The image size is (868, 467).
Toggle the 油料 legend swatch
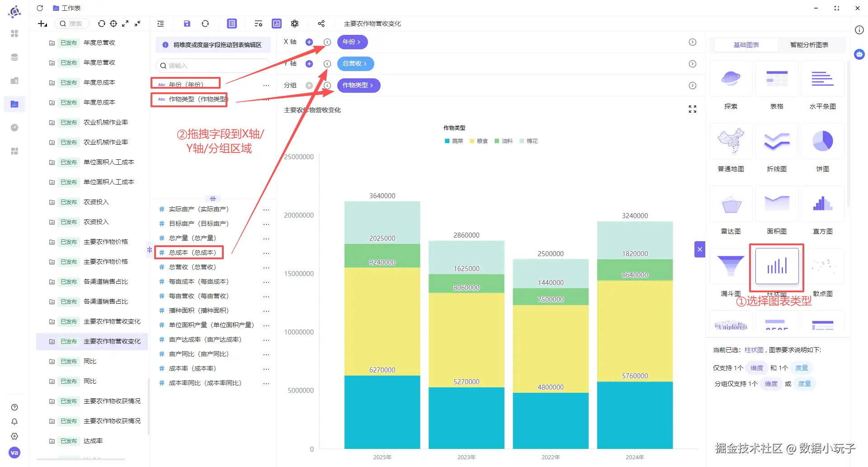[x=497, y=141]
